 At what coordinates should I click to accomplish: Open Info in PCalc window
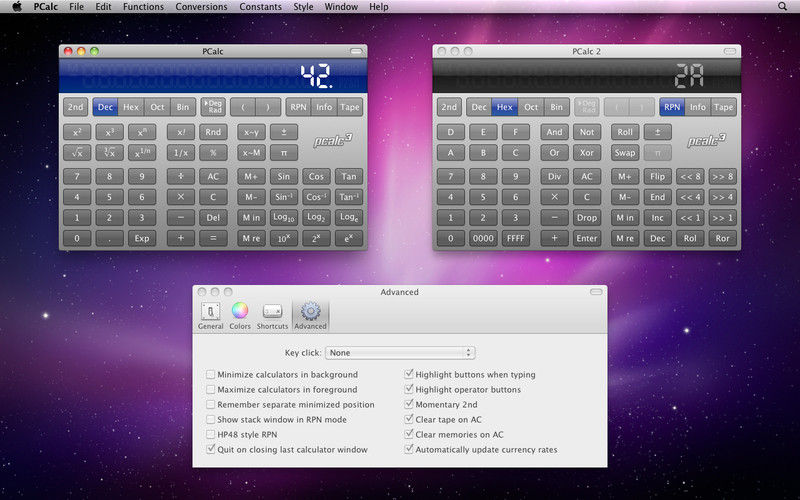coord(324,107)
